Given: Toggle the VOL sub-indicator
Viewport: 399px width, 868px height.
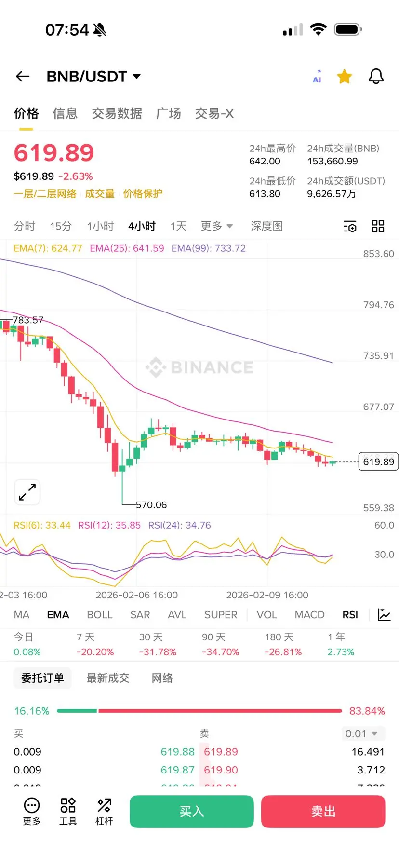Looking at the screenshot, I should coord(266,615).
